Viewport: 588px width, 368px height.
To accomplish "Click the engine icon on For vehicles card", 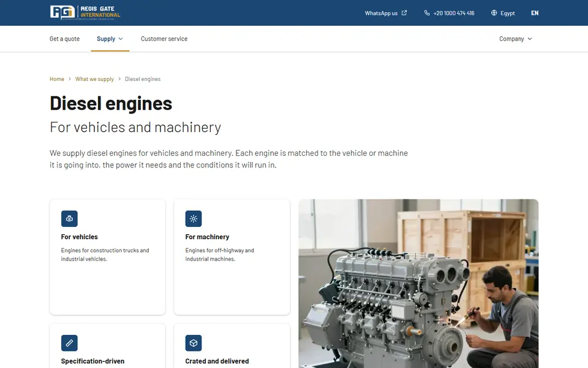I will click(69, 218).
